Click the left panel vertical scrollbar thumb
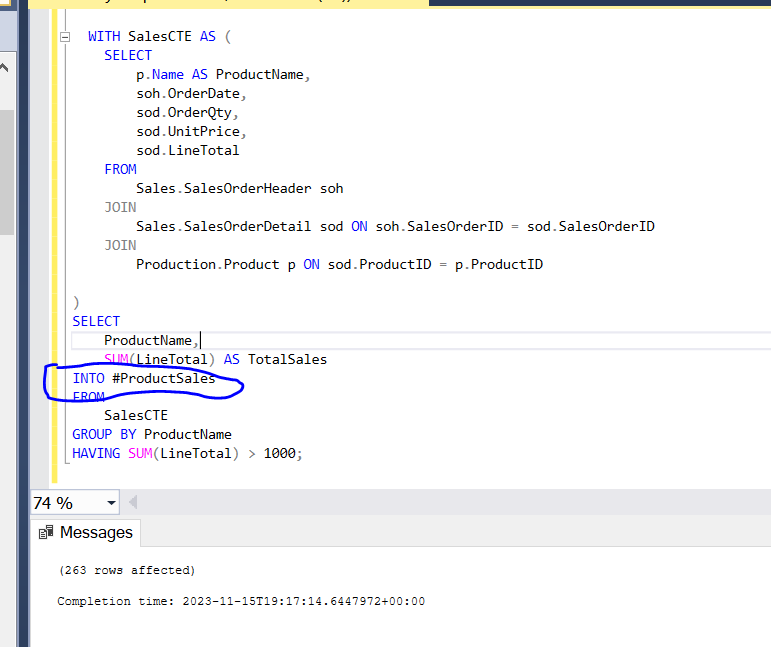 point(4,170)
